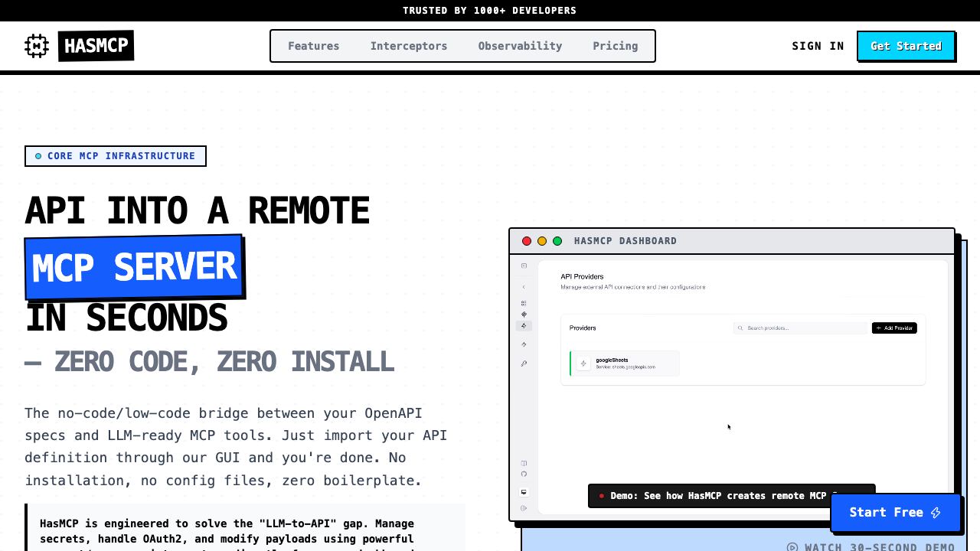Viewport: 980px width, 551px height.
Task: Click the logout icon in dashboard sidebar
Action: (x=524, y=508)
